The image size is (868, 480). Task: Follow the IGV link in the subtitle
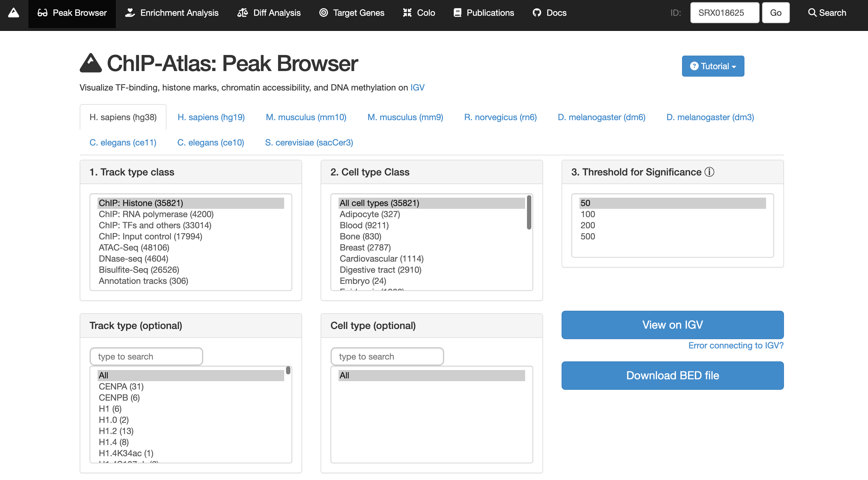(x=417, y=88)
